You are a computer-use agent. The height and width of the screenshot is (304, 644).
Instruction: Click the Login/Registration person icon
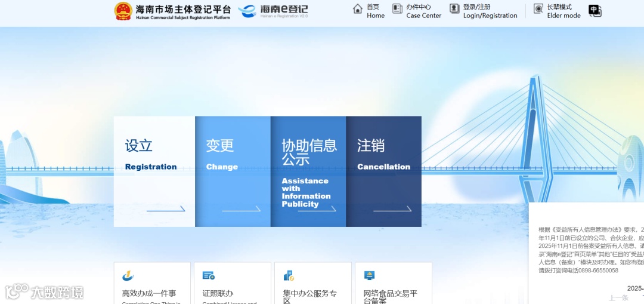click(454, 8)
